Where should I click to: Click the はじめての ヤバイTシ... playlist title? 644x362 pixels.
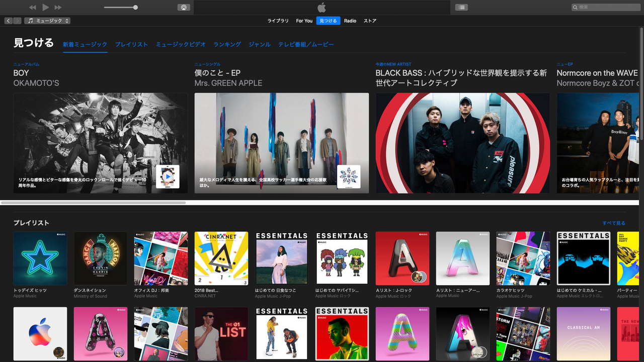coord(337,290)
